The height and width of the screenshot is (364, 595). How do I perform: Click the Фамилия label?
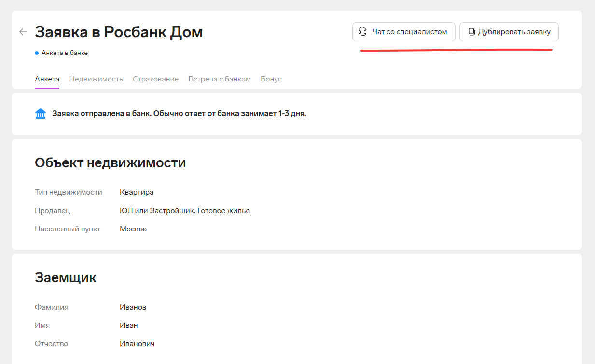click(x=52, y=307)
